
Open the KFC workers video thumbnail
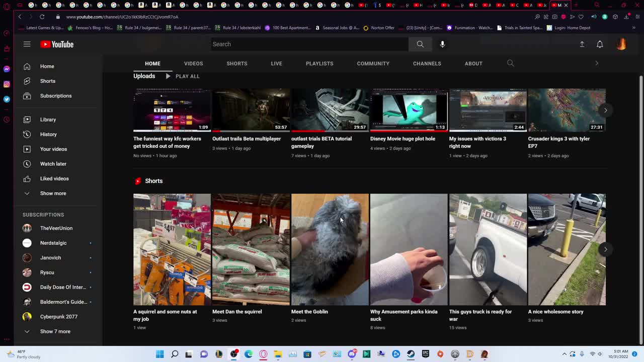(x=172, y=110)
